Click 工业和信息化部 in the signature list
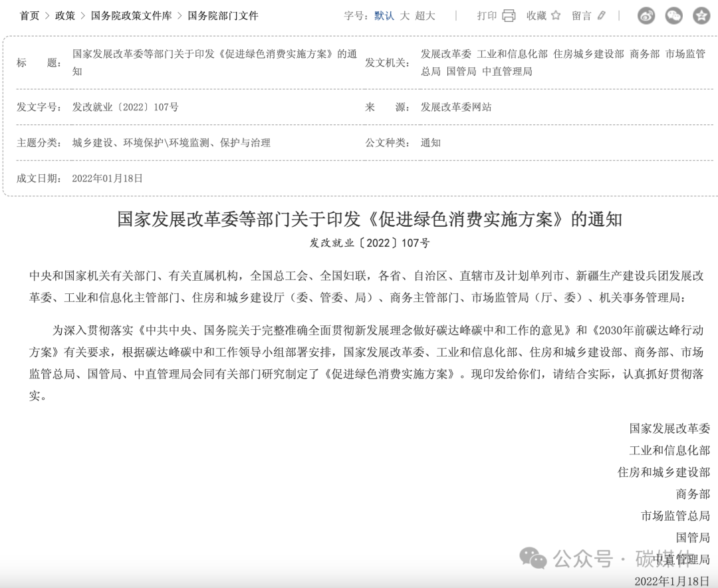The height and width of the screenshot is (588, 718). click(669, 450)
